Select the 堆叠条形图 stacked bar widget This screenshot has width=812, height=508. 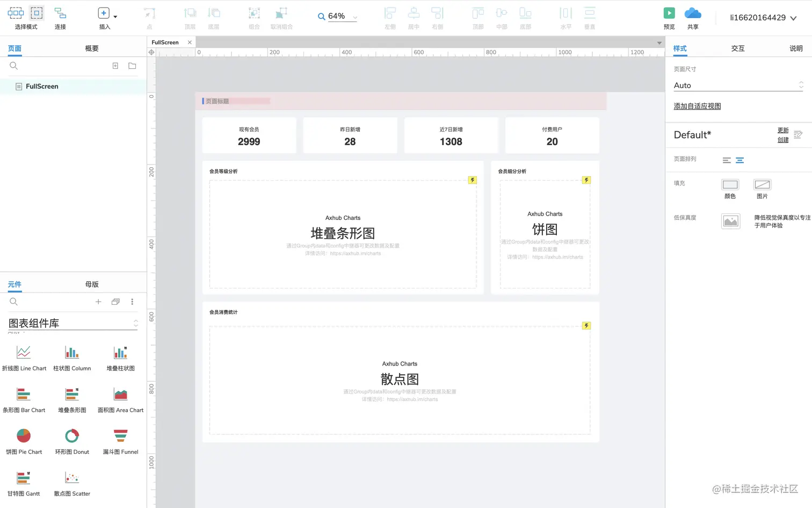coord(72,400)
